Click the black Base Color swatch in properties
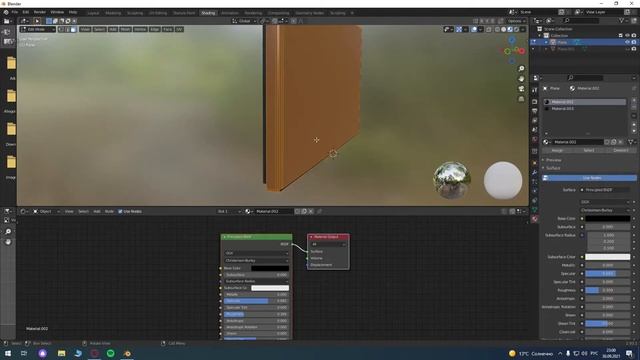The width and height of the screenshot is (640, 360). point(608,219)
